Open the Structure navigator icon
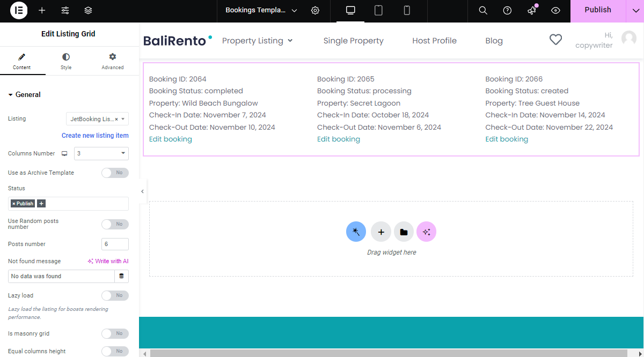 click(87, 11)
